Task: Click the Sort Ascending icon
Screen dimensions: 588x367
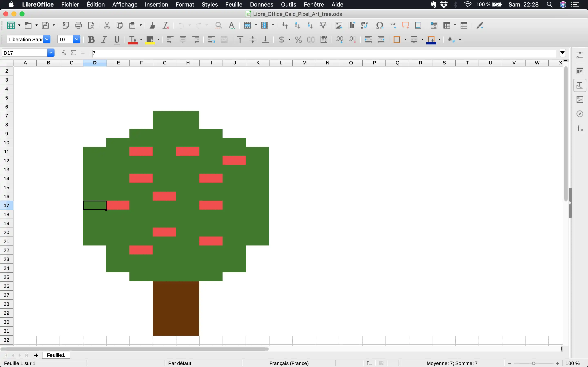Action: tap(297, 25)
